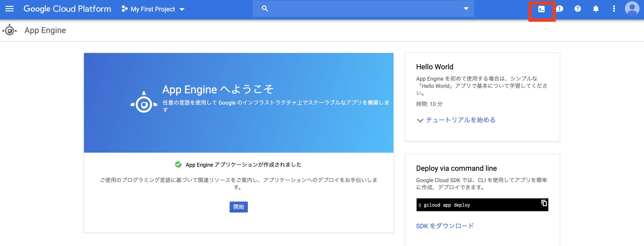Image resolution: width=644 pixels, height=246 pixels.
Task: Click the search magnifier icon
Action: 265,8
